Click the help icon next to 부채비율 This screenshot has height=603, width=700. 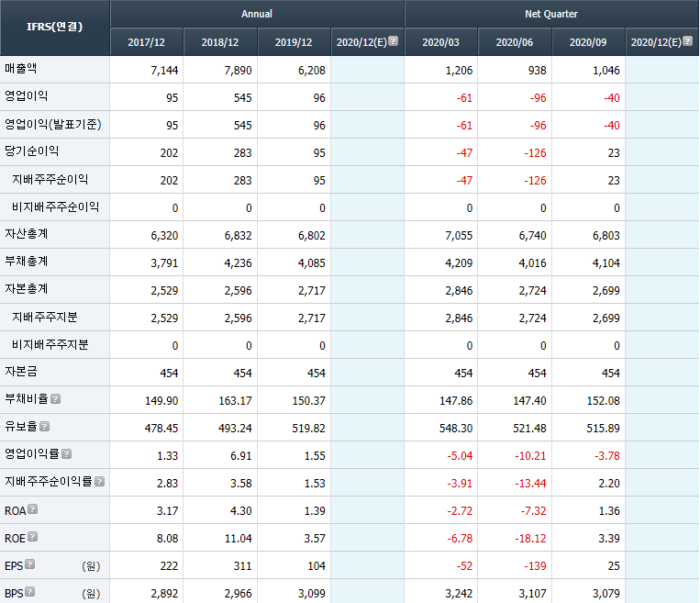[55, 399]
